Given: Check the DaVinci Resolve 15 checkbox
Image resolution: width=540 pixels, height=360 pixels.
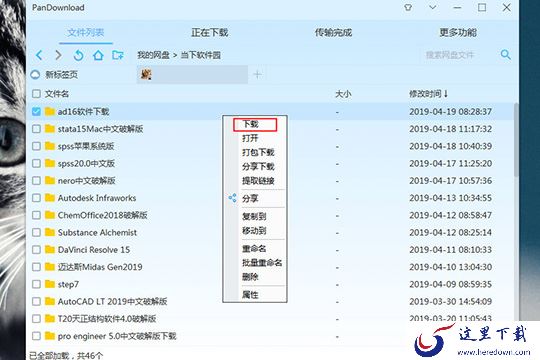Looking at the screenshot, I should [36, 249].
